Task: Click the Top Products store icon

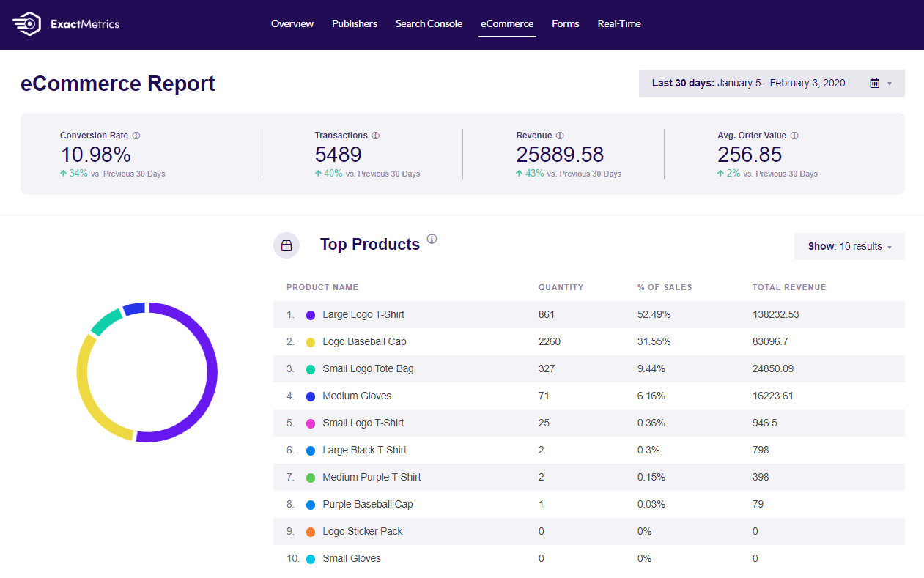Action: [x=287, y=245]
